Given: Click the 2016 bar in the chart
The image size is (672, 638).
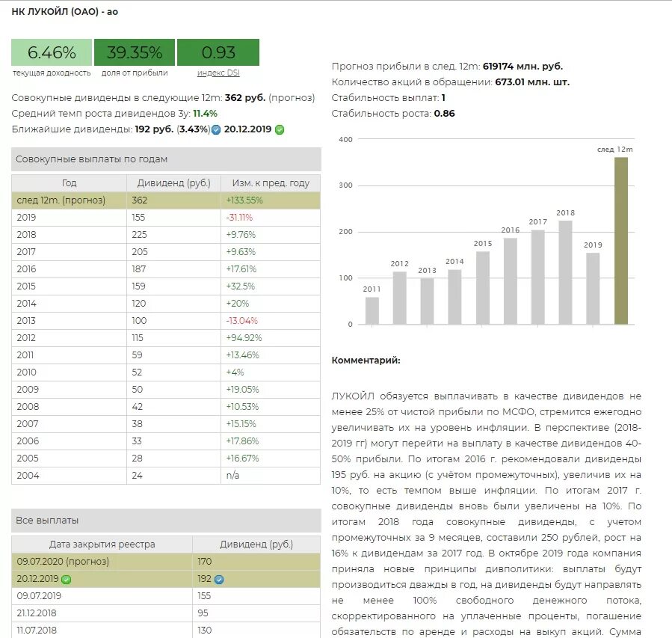Looking at the screenshot, I should tap(511, 280).
